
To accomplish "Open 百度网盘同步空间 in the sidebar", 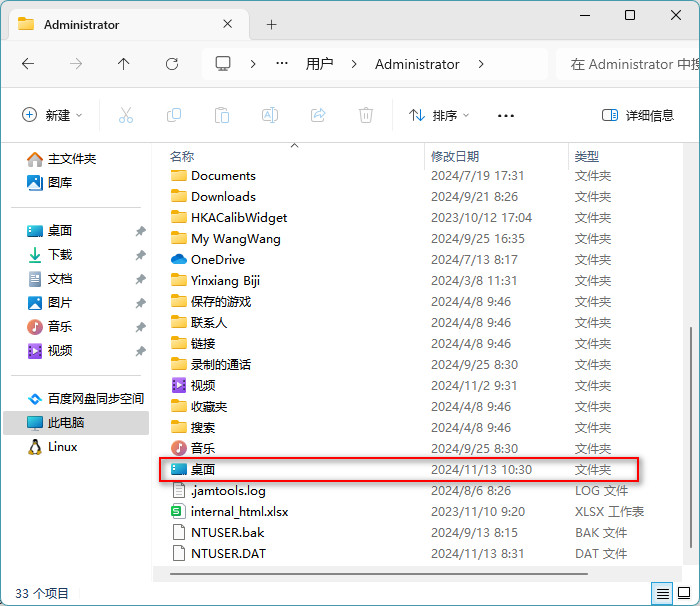I will (x=85, y=398).
